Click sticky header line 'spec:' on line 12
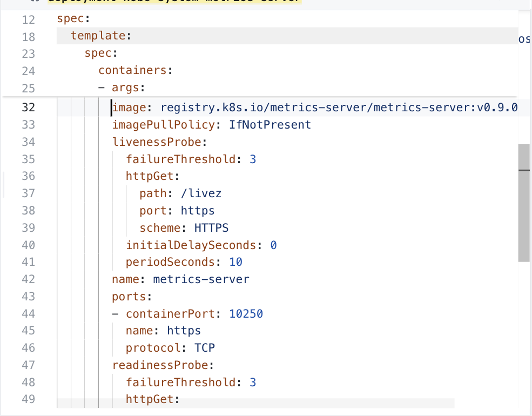The image size is (532, 416). [x=73, y=19]
